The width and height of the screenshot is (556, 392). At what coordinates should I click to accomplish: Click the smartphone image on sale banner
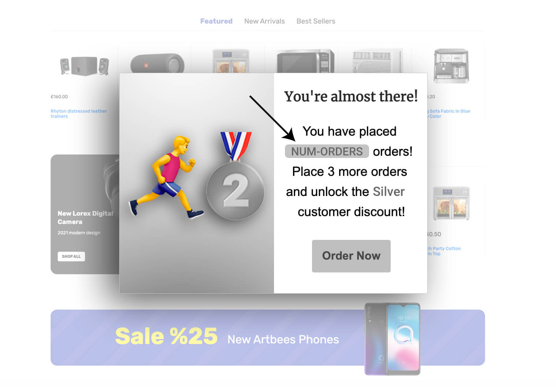click(392, 339)
